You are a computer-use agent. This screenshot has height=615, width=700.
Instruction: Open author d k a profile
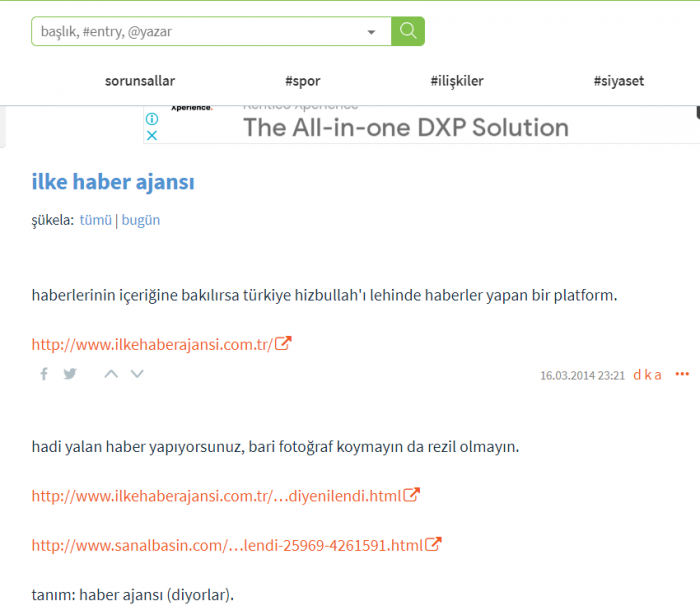click(647, 375)
